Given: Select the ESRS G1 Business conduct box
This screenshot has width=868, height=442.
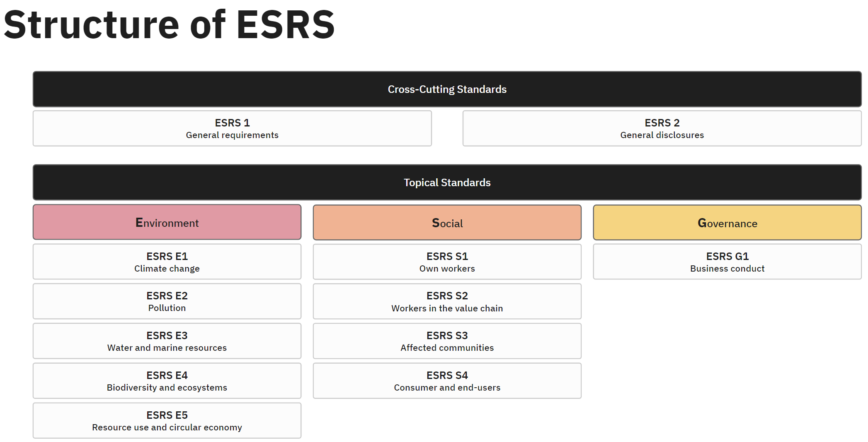Looking at the screenshot, I should pos(727,262).
